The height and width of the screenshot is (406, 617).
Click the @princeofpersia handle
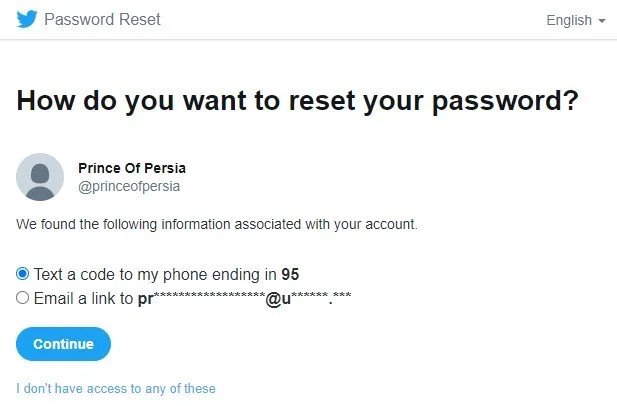[x=129, y=186]
